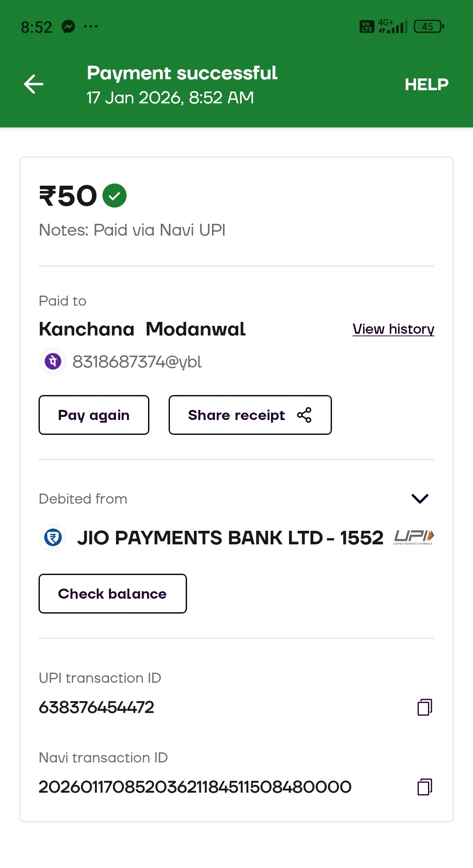Tap the Messenger notification icon in status bar
Viewport: 473px width, 868px height.
(68, 27)
